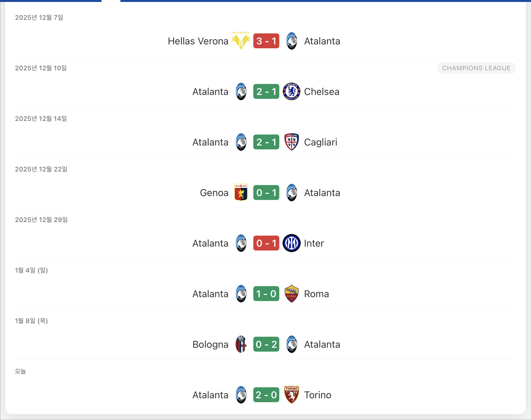Click the Roma club crest
Image resolution: width=531 pixels, height=420 pixels.
[x=291, y=294]
